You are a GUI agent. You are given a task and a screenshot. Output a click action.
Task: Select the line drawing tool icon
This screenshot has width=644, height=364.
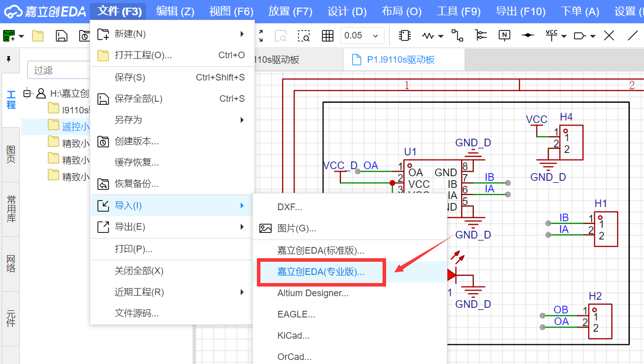633,35
